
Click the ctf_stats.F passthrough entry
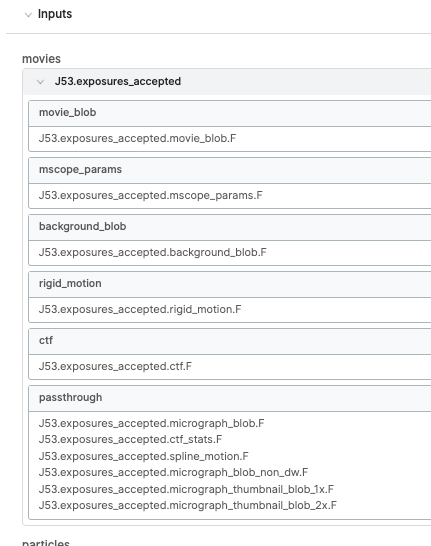click(130, 439)
